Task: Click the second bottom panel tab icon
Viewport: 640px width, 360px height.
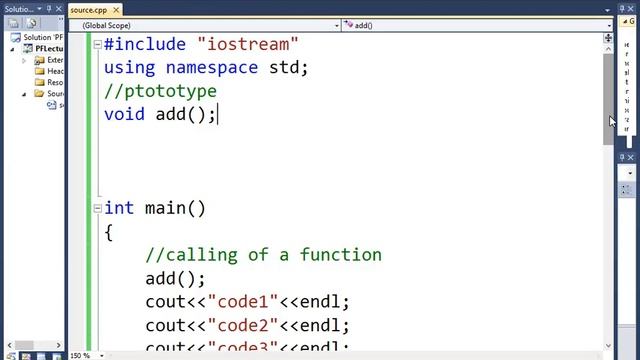Action: click(x=26, y=357)
